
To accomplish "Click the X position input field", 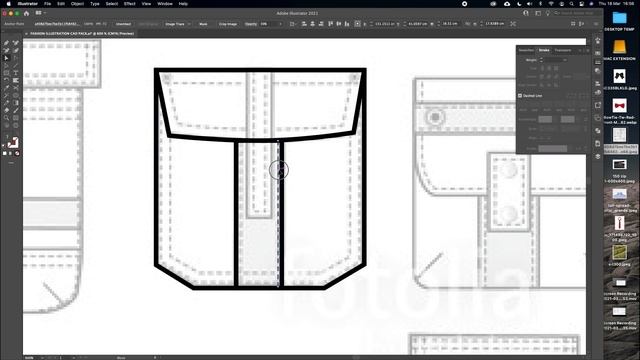I will coord(384,24).
